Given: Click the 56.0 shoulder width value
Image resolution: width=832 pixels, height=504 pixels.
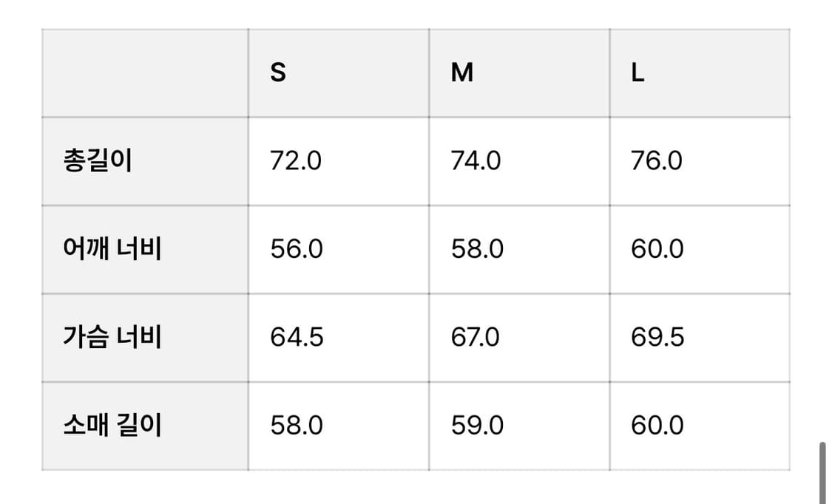Looking at the screenshot, I should pyautogui.click(x=297, y=248).
